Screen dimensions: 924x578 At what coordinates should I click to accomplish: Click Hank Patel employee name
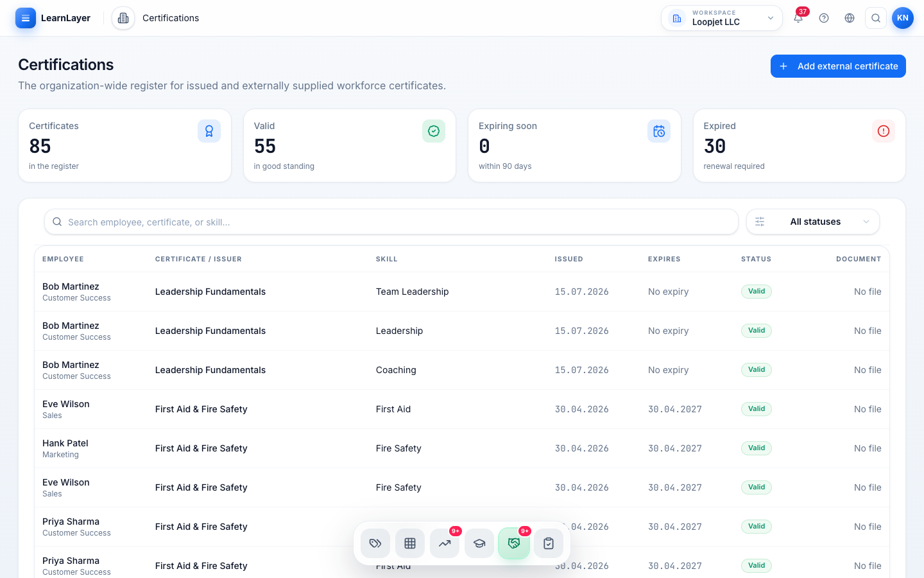click(65, 443)
